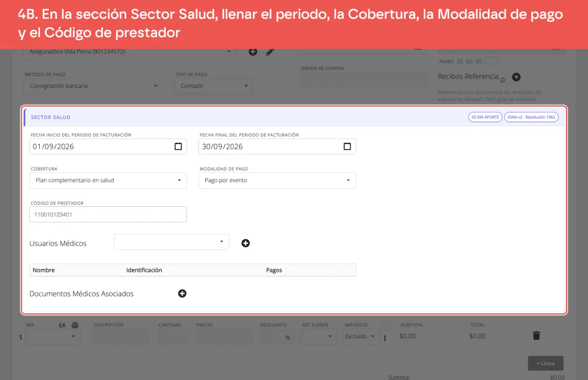Open the Usuarios Médicos dropdown
Image resolution: width=588 pixels, height=380 pixels.
click(171, 242)
